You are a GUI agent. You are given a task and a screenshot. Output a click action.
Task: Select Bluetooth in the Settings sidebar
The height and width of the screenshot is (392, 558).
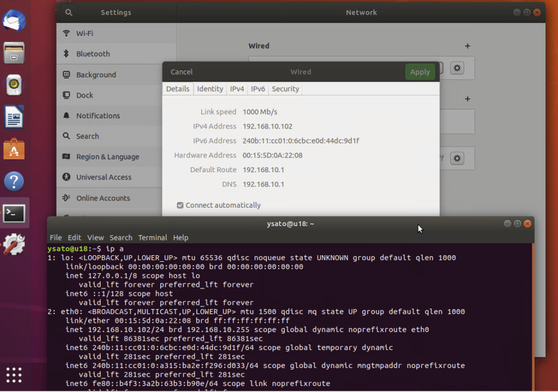(93, 54)
